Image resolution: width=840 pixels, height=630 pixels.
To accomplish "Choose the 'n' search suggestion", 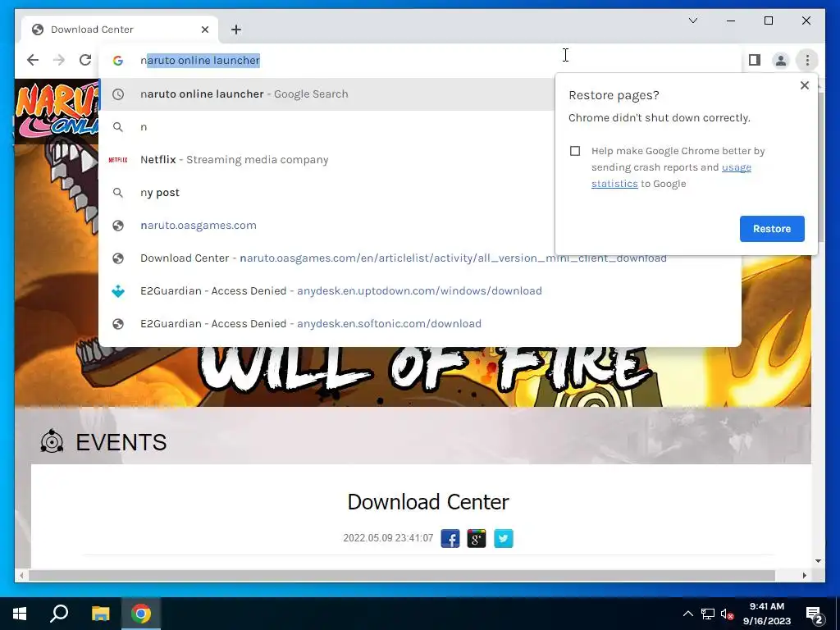I will pos(326,127).
